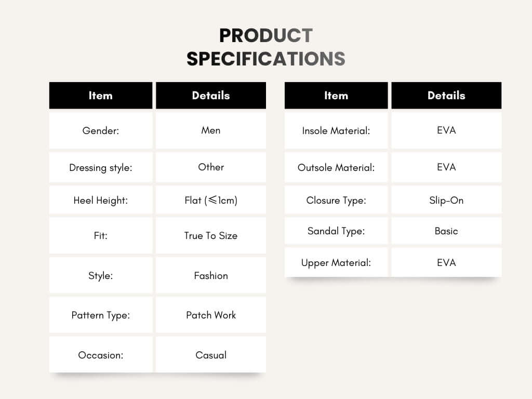Image resolution: width=532 pixels, height=399 pixels.
Task: Select the Slip-On value cell
Action: point(446,200)
